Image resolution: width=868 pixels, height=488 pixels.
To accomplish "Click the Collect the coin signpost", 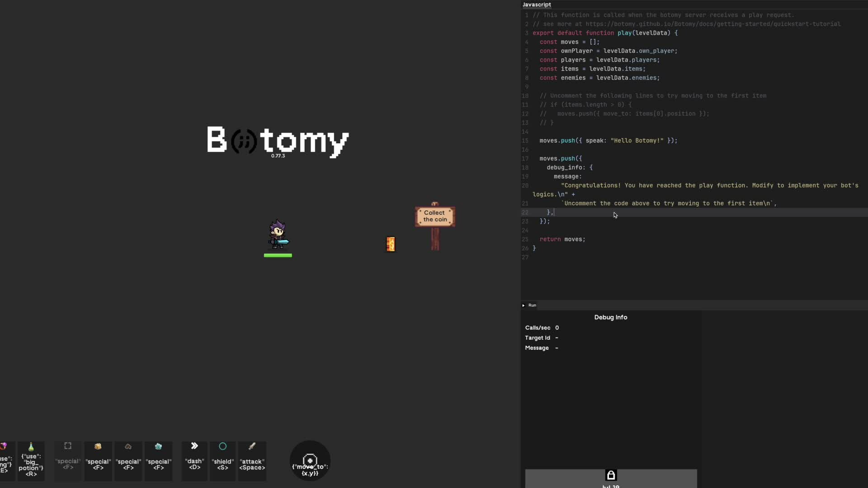I will pos(435,216).
